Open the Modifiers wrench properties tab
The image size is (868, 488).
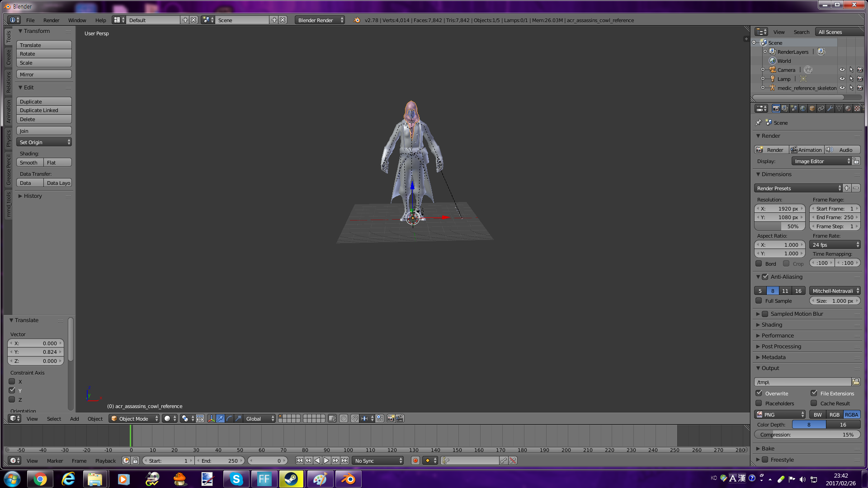point(830,108)
